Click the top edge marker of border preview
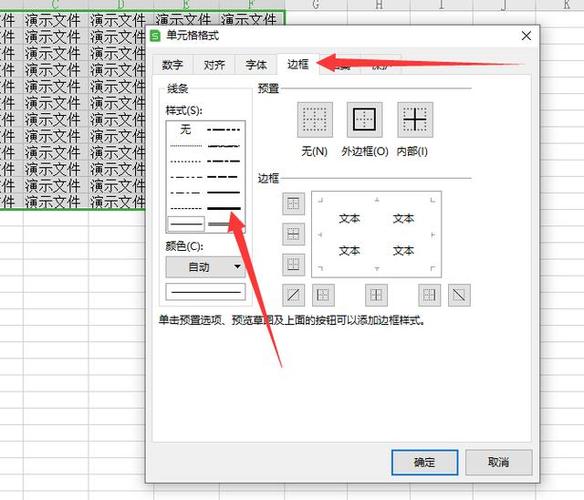This screenshot has height=500, width=584. pyautogui.click(x=377, y=200)
